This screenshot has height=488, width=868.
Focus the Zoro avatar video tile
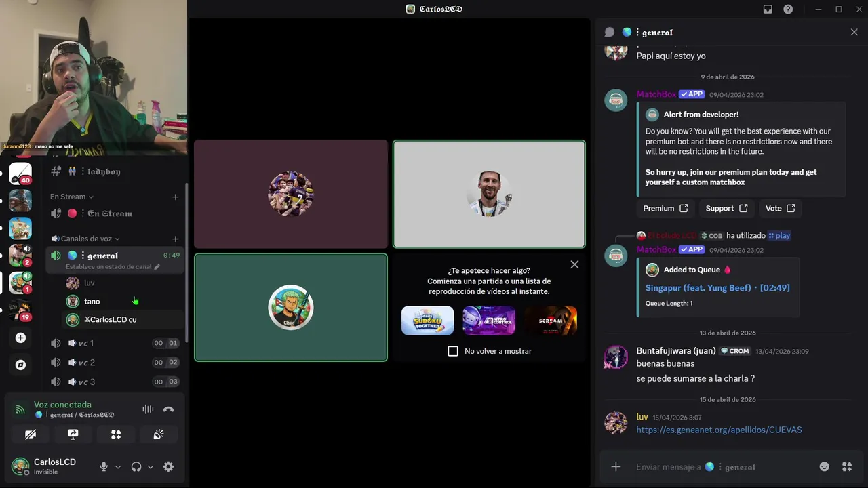291,307
